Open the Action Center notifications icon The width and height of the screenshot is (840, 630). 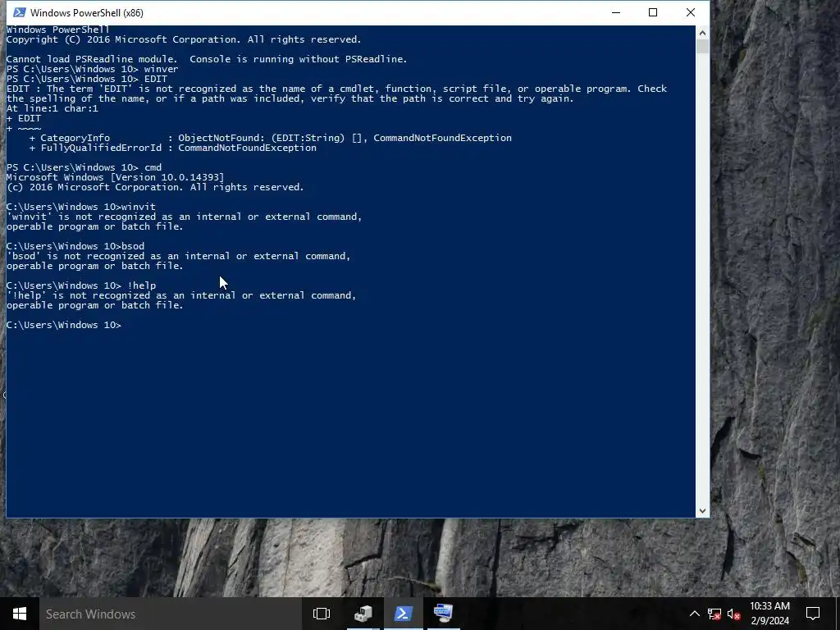click(x=813, y=614)
